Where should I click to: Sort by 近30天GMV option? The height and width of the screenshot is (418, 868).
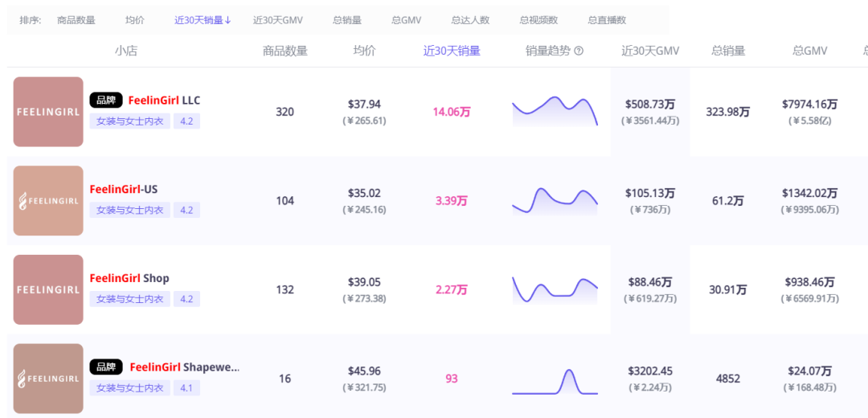[278, 20]
